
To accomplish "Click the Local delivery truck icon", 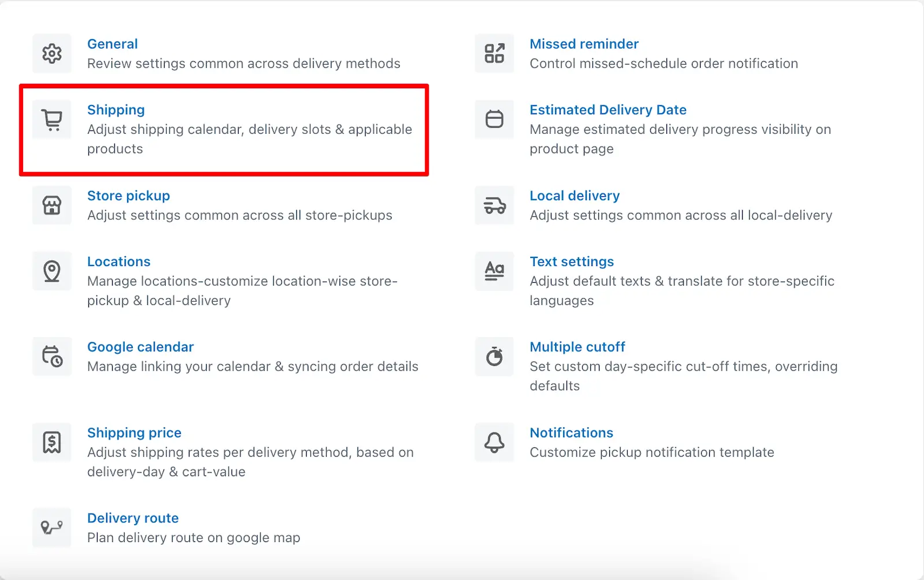I will point(494,205).
